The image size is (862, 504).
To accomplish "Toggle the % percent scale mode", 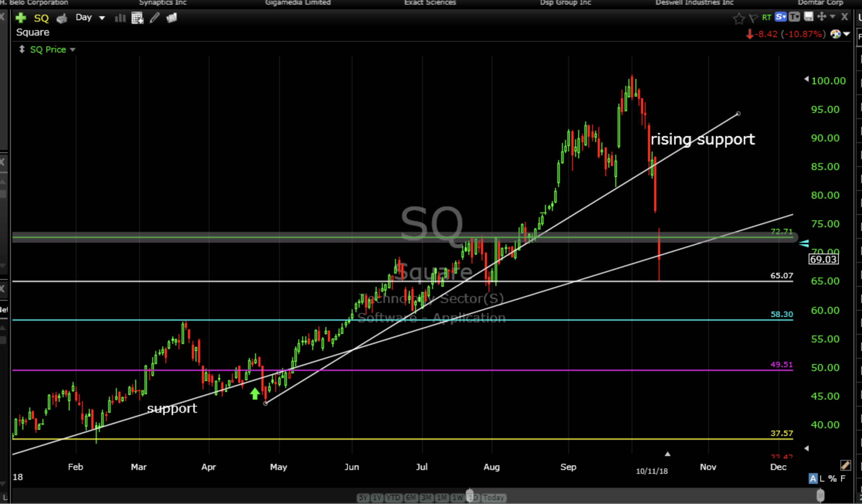I will (832, 478).
